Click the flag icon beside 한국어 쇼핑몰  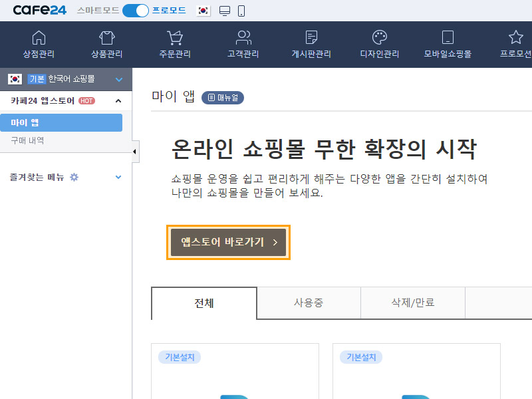click(15, 79)
